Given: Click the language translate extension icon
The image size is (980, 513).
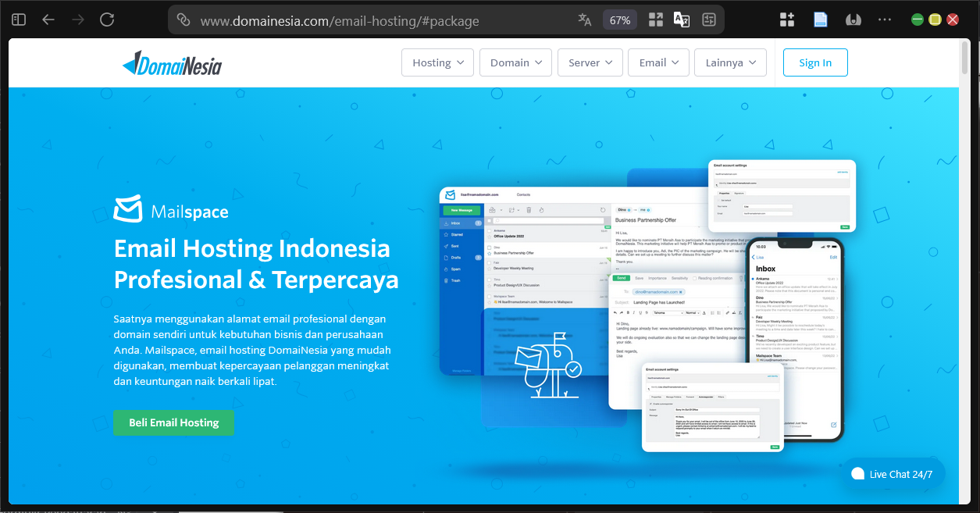Looking at the screenshot, I should tap(682, 20).
